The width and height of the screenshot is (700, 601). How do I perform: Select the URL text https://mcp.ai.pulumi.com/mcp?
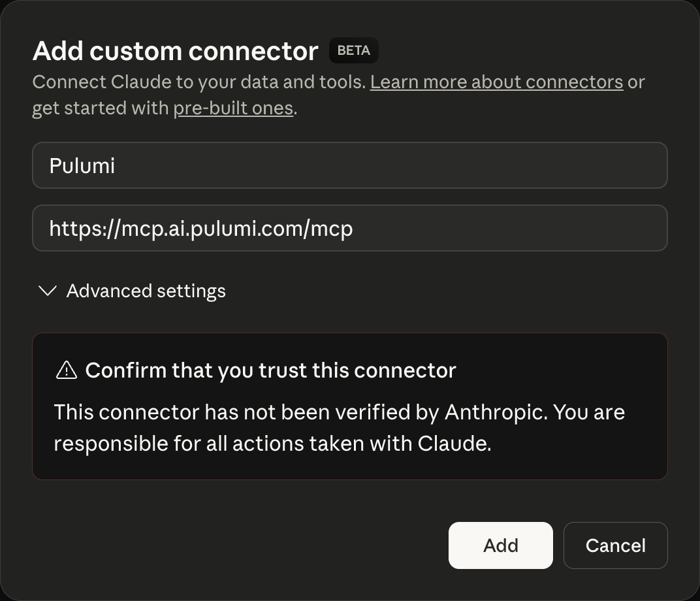201,228
